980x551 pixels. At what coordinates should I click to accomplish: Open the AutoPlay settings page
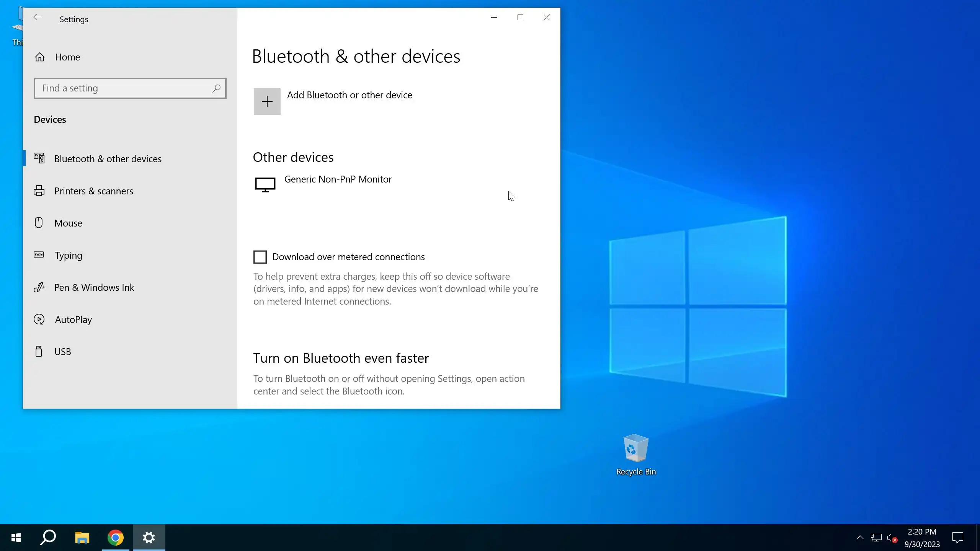pos(73,320)
